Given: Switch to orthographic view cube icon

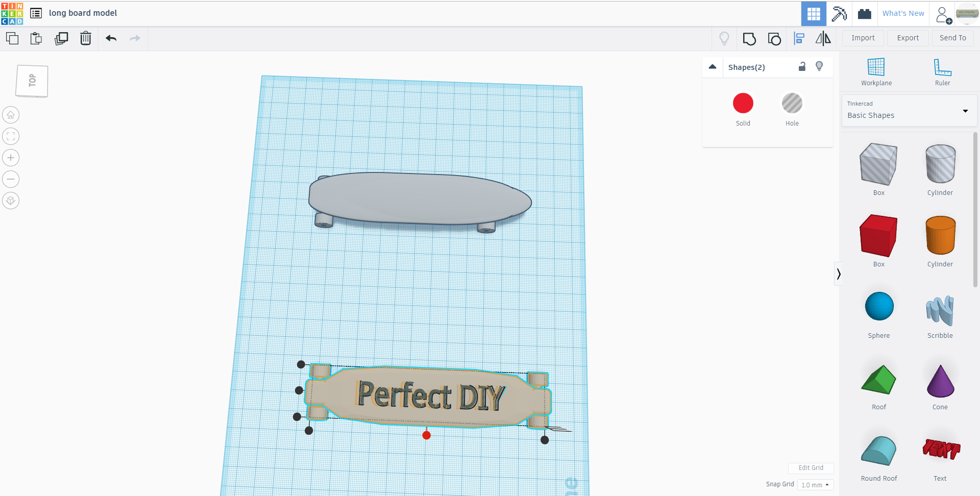Looking at the screenshot, I should coord(11,201).
